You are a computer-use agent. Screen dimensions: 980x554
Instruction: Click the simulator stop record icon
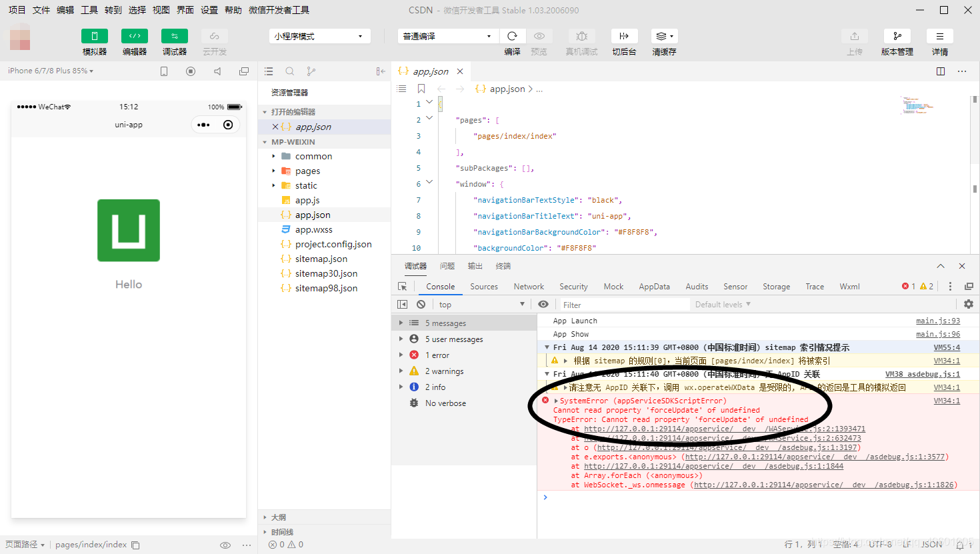pyautogui.click(x=191, y=71)
